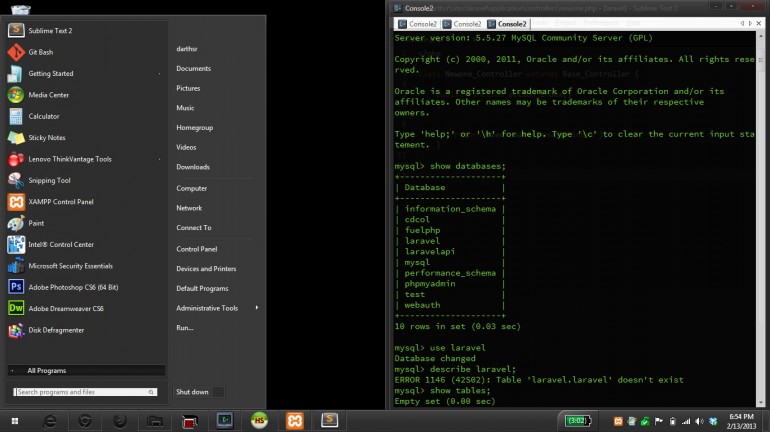Click the Windows Start button
This screenshot has height=432, width=770.
tap(15, 421)
